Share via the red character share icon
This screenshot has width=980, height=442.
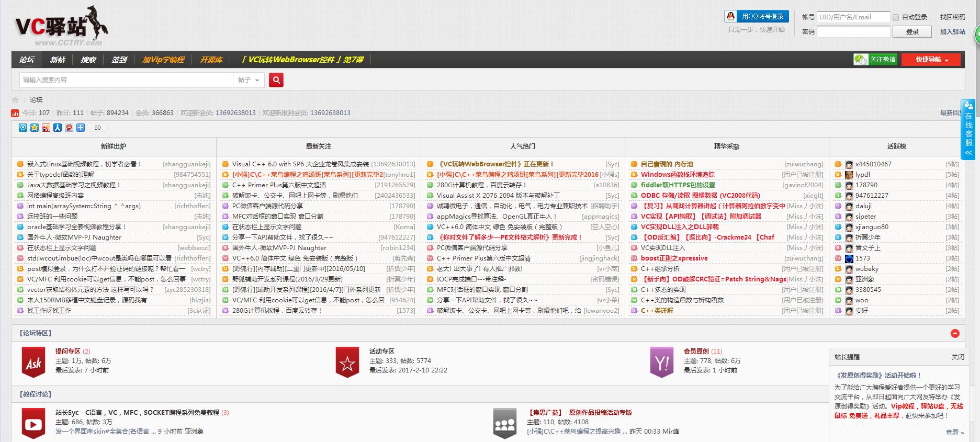click(x=69, y=128)
